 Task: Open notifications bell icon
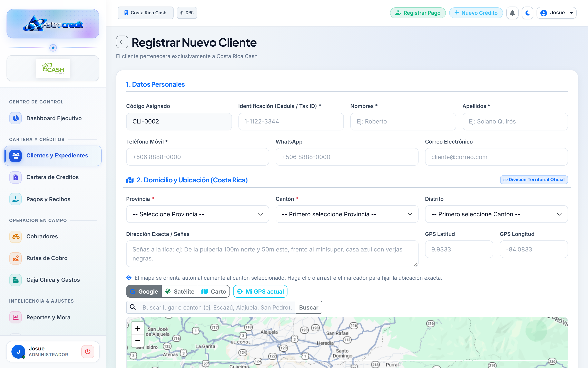click(512, 13)
